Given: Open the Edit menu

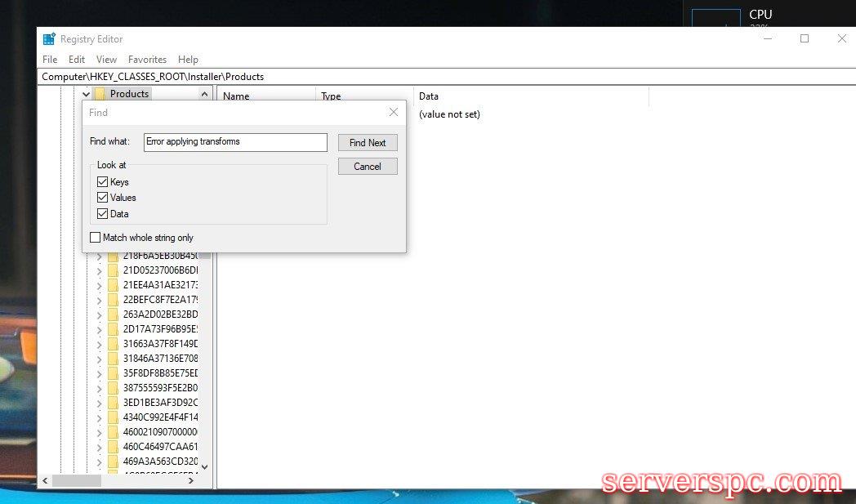Looking at the screenshot, I should [x=77, y=60].
